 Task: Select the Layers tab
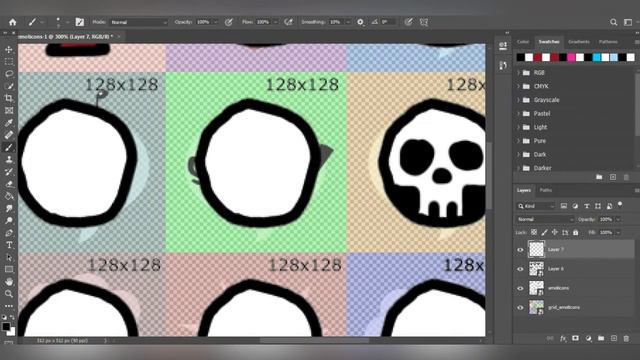tap(524, 190)
